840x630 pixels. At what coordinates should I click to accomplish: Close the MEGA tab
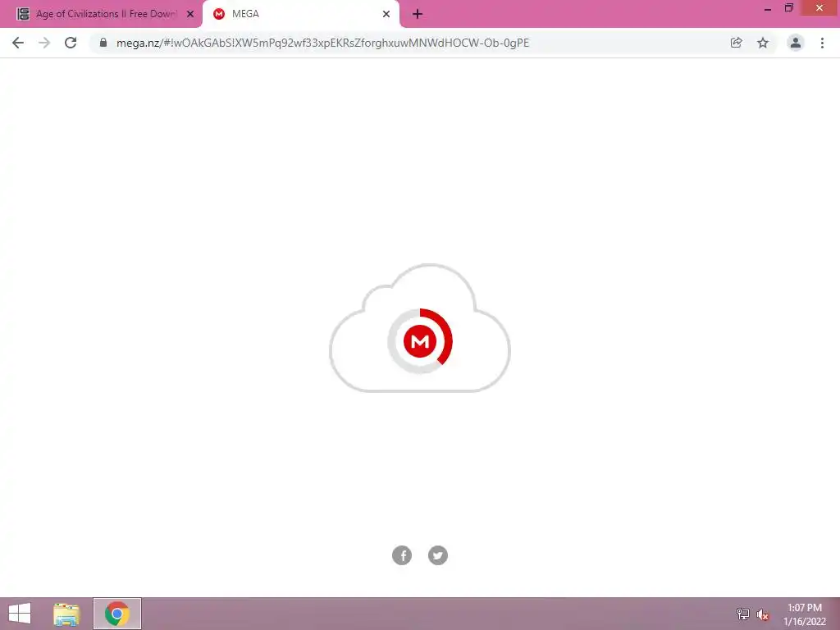[386, 14]
